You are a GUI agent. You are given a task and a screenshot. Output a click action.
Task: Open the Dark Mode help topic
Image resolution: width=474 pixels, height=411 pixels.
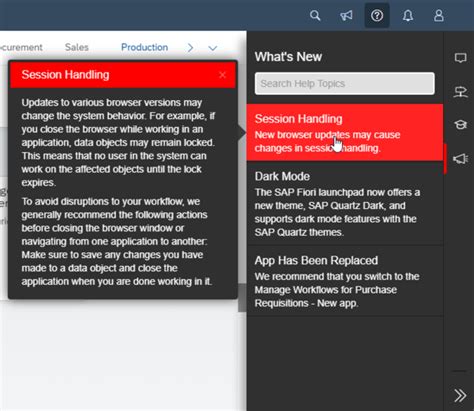click(345, 204)
